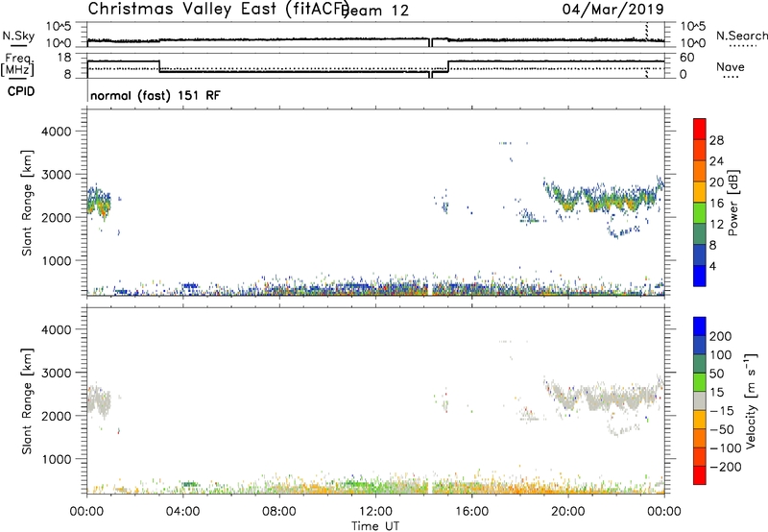Click the 'Power [dB]' color bar label

pyautogui.click(x=732, y=203)
